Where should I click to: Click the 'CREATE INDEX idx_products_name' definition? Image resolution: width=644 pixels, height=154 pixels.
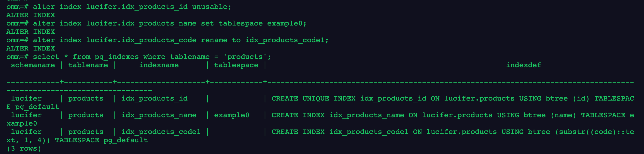tap(453, 115)
